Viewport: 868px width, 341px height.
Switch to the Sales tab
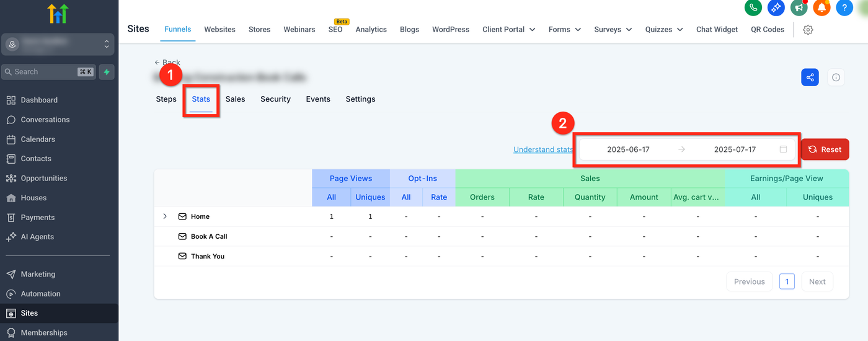click(x=235, y=99)
